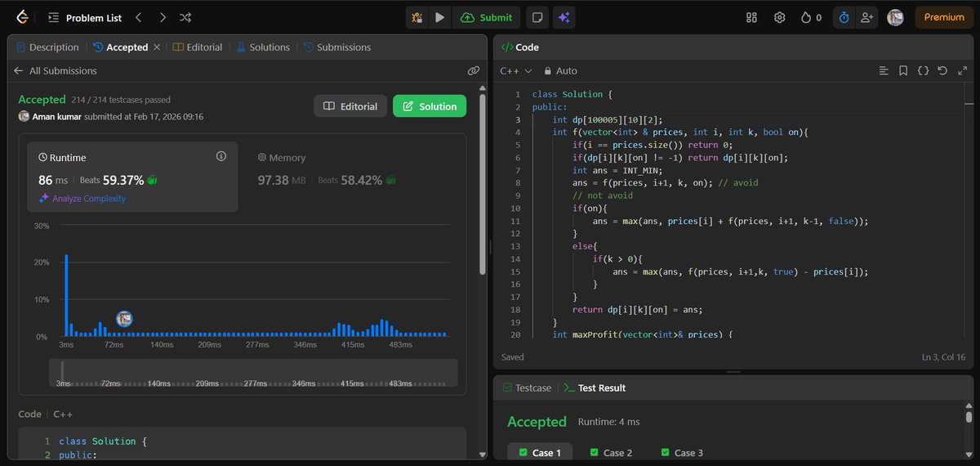The width and height of the screenshot is (980, 466).
Task: Go back to All Submissions
Action: point(56,71)
